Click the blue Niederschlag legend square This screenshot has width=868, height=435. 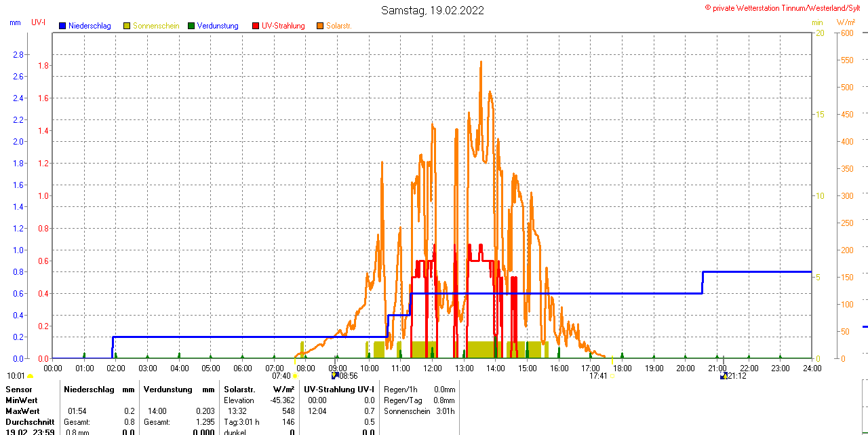pyautogui.click(x=62, y=26)
